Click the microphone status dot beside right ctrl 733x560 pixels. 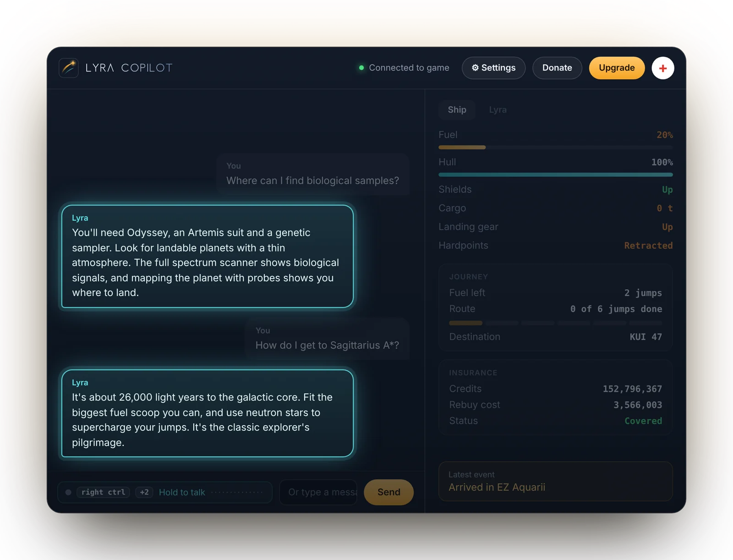coord(68,492)
